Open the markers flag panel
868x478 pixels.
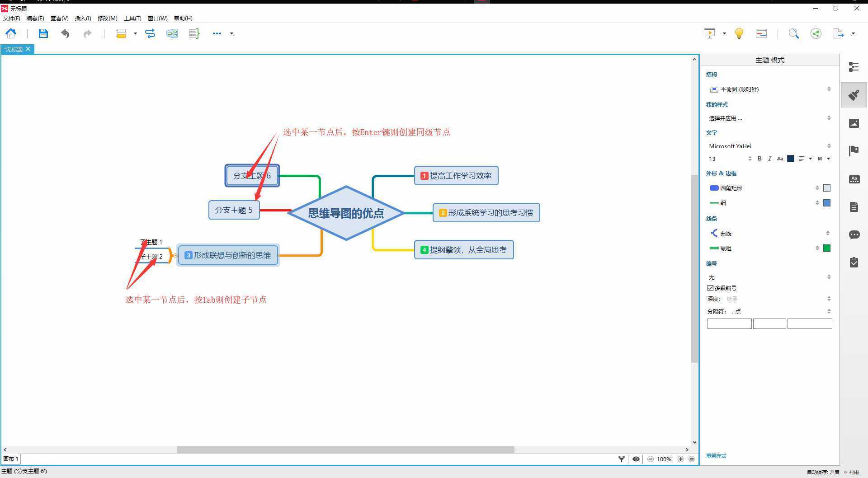coord(854,151)
